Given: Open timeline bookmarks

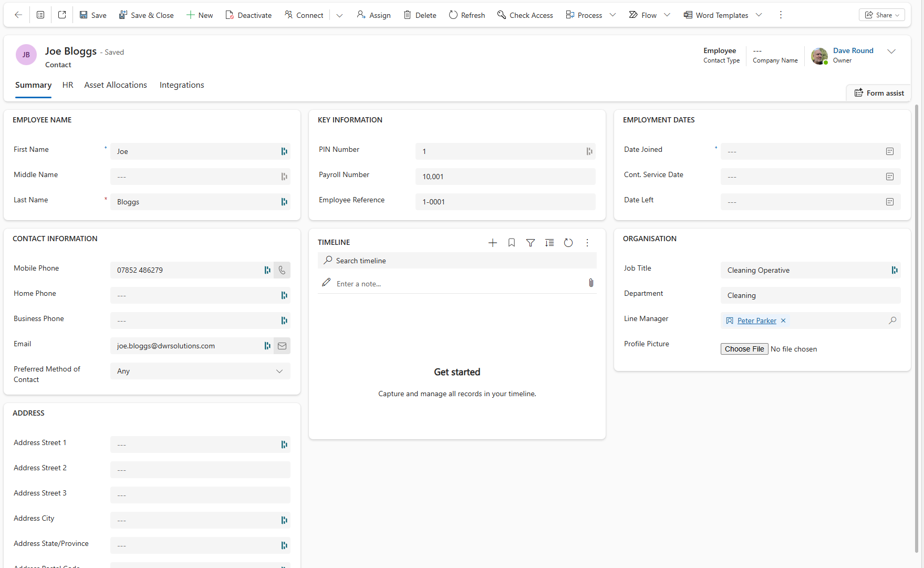Looking at the screenshot, I should coord(511,243).
